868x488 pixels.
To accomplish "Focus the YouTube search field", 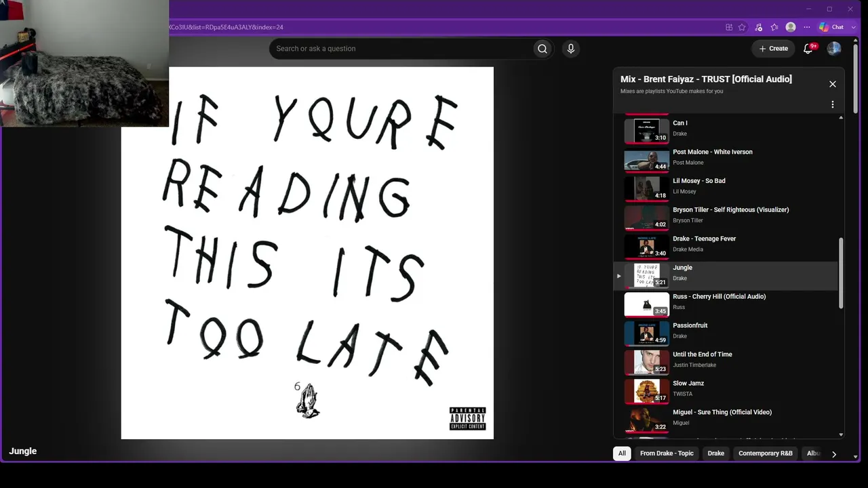I will (401, 49).
